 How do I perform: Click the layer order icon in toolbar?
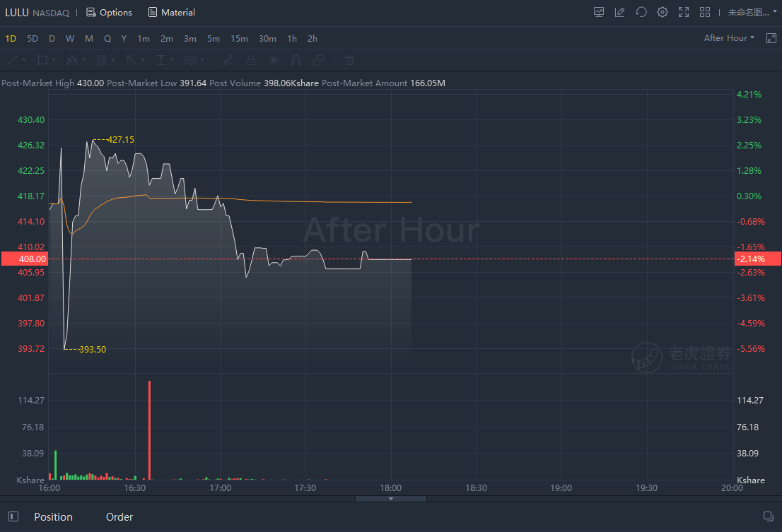coord(319,60)
